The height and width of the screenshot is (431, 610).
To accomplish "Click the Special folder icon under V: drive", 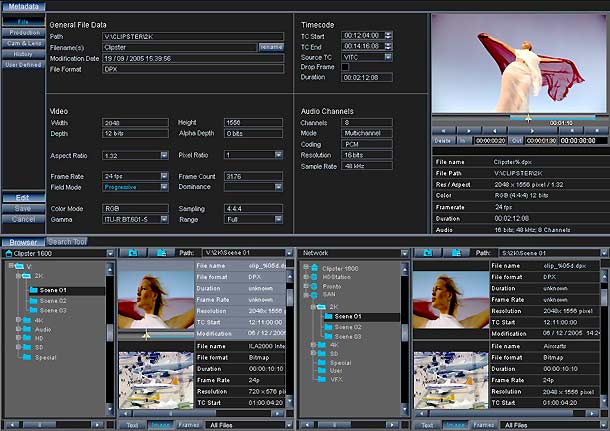I will point(27,357).
